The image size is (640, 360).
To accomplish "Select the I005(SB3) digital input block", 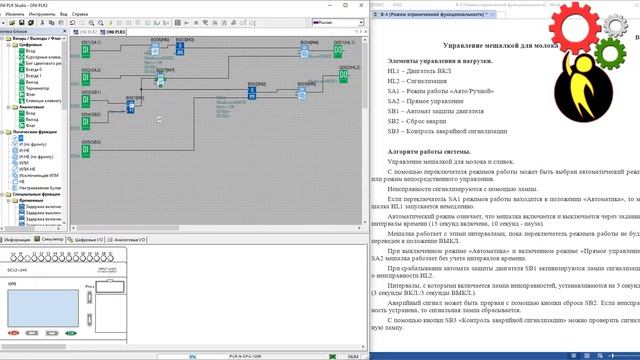I will click(86, 150).
